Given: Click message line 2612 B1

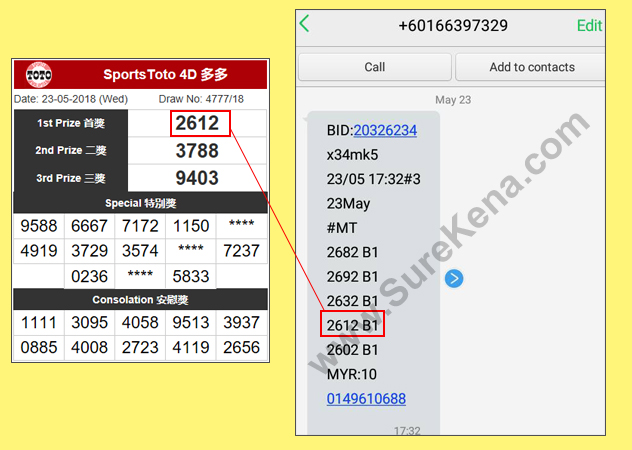Looking at the screenshot, I should point(352,325).
